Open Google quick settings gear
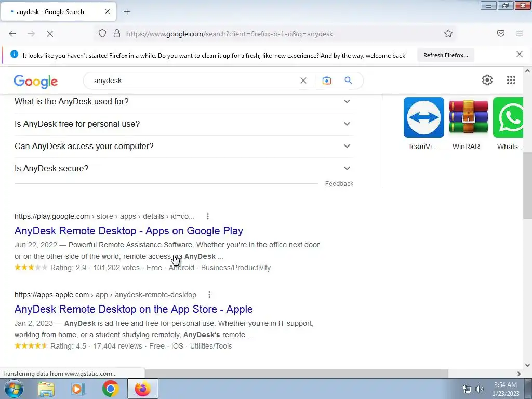Image resolution: width=532 pixels, height=399 pixels. 487,80
